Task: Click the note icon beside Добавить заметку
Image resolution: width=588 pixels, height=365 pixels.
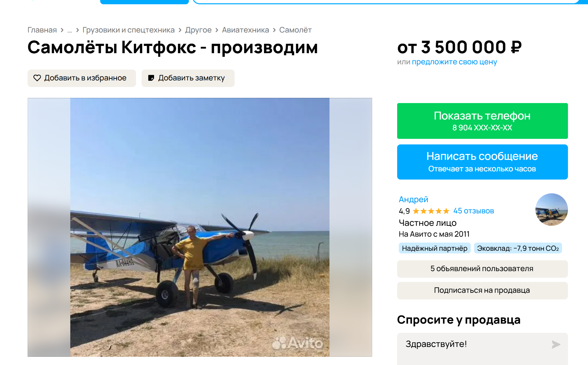Action: coord(151,78)
